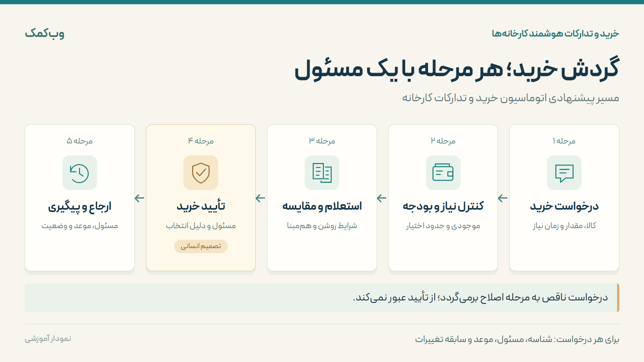This screenshot has height=362, width=644.
Task: Select the card title 'استعلام و مقایسه'
Action: click(322, 206)
